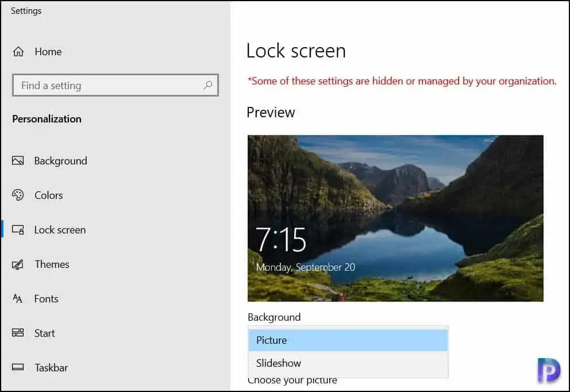
Task: Choose Picture in Background dropdown
Action: 348,340
